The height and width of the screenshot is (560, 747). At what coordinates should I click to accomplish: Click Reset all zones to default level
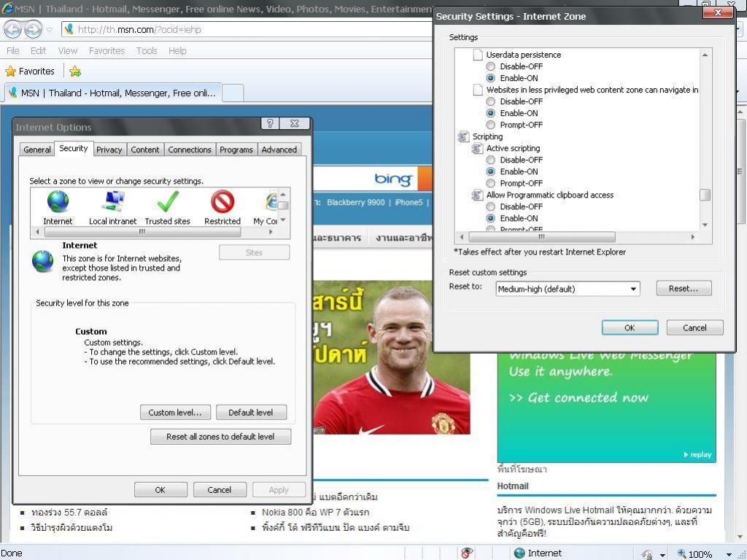[220, 437]
